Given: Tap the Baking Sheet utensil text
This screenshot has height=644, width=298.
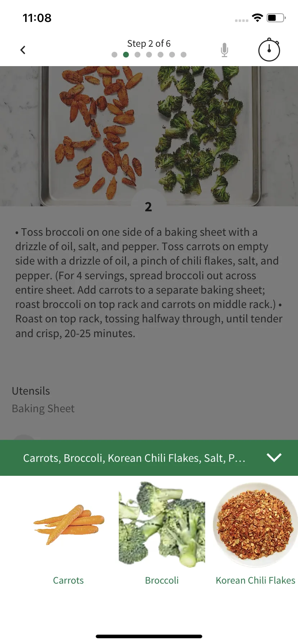Looking at the screenshot, I should pyautogui.click(x=43, y=409).
